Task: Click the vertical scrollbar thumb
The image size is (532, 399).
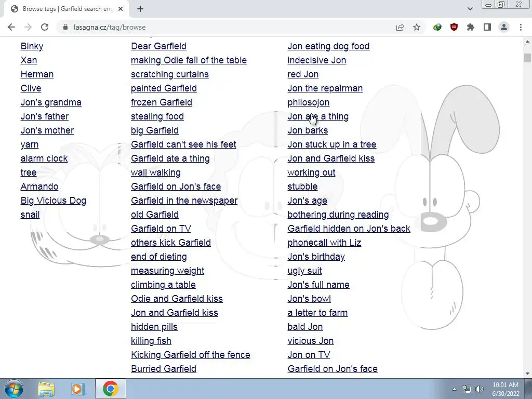Action: click(527, 58)
